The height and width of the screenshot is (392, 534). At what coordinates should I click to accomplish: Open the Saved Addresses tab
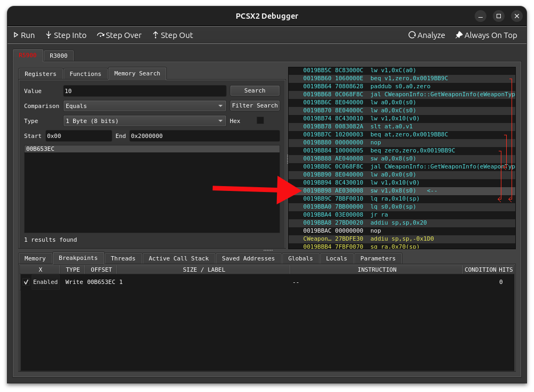tap(248, 258)
